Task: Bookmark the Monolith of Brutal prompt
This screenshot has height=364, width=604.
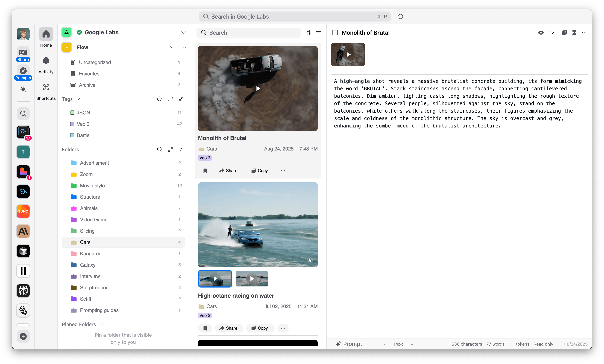Action: (205, 171)
